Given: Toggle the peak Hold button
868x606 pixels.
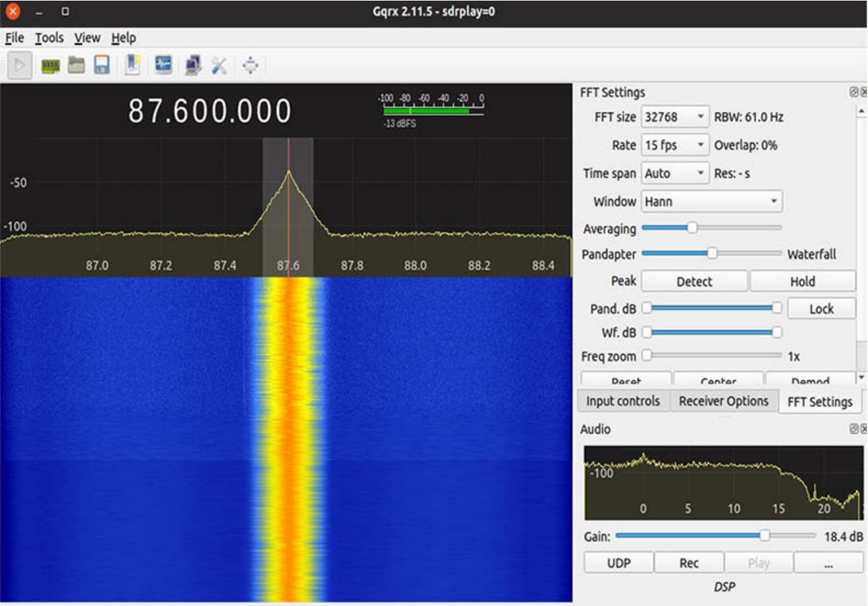Looking at the screenshot, I should tap(802, 281).
